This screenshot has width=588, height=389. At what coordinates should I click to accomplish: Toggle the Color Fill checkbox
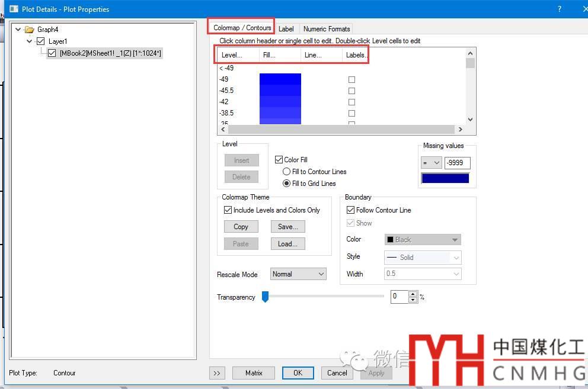[x=279, y=160]
